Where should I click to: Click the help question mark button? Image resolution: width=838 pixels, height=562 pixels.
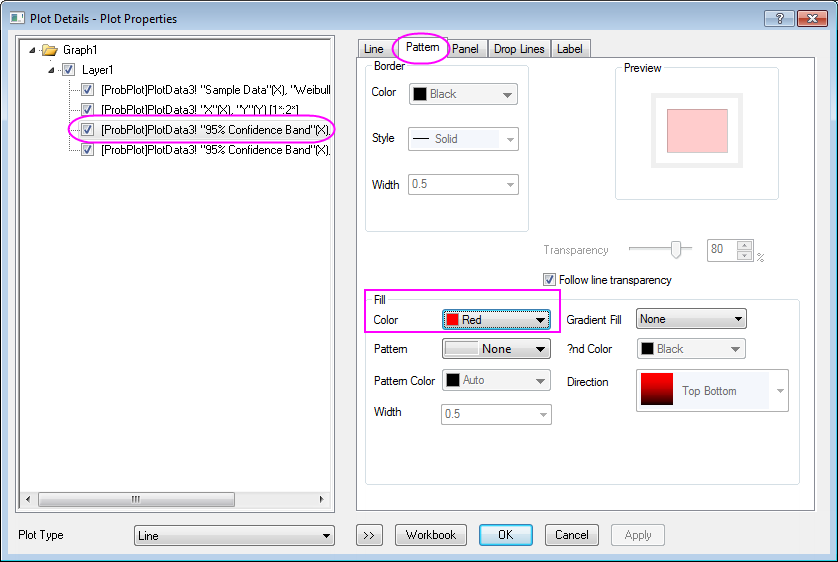tap(778, 18)
